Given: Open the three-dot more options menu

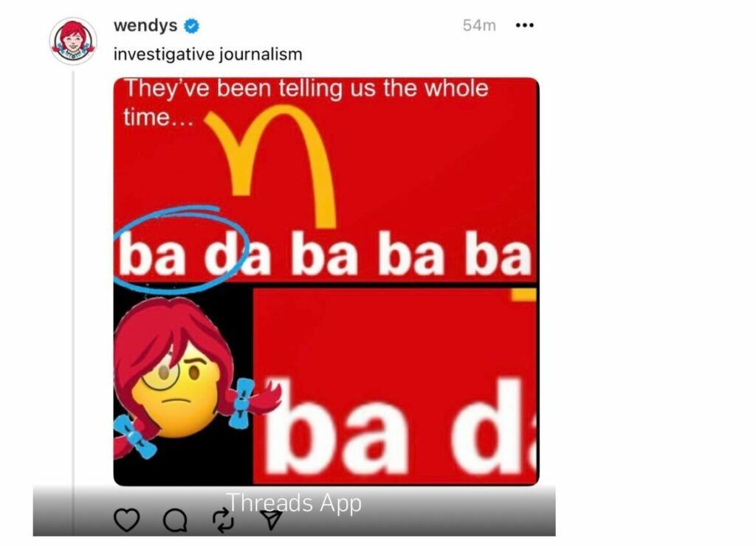Looking at the screenshot, I should click(x=525, y=25).
